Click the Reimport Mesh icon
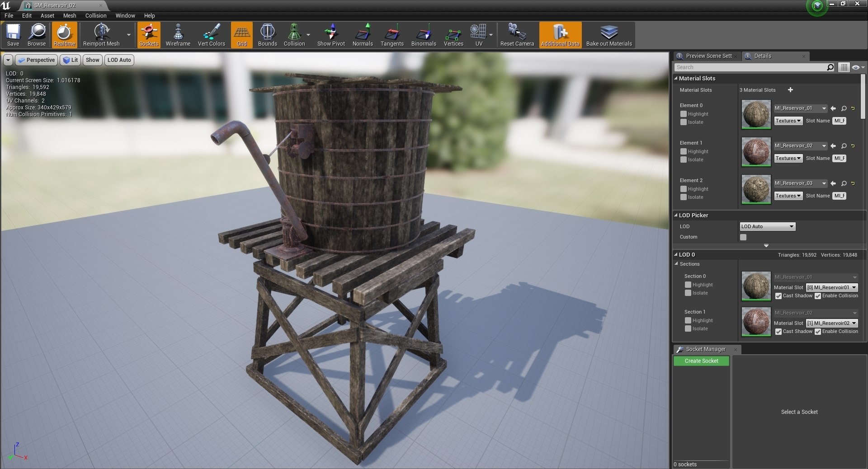This screenshot has width=868, height=469. (101, 35)
